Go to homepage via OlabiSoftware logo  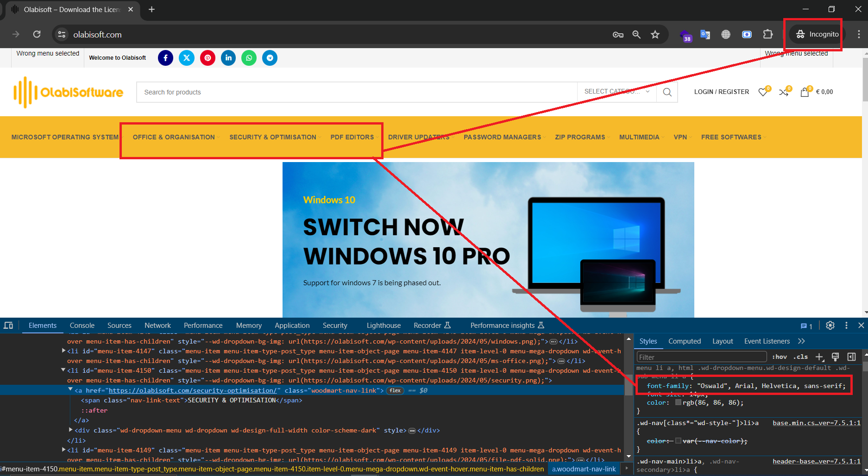pyautogui.click(x=69, y=92)
